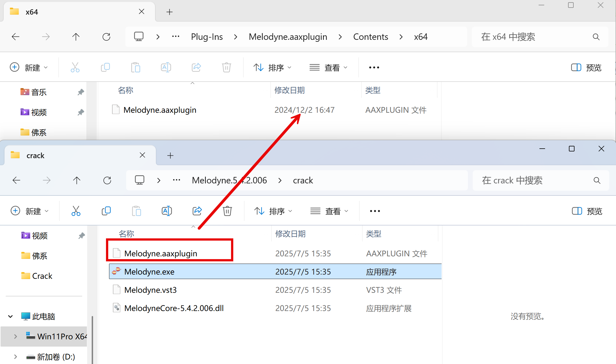Click the Share icon in crack window toolbar
Screen dimensions: 616x364
point(197,211)
